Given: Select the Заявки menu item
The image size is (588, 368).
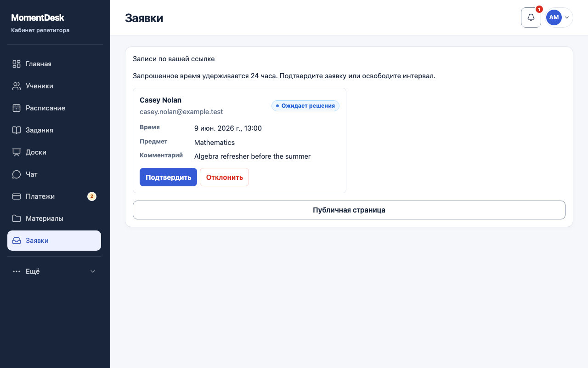Looking at the screenshot, I should click(x=54, y=241).
